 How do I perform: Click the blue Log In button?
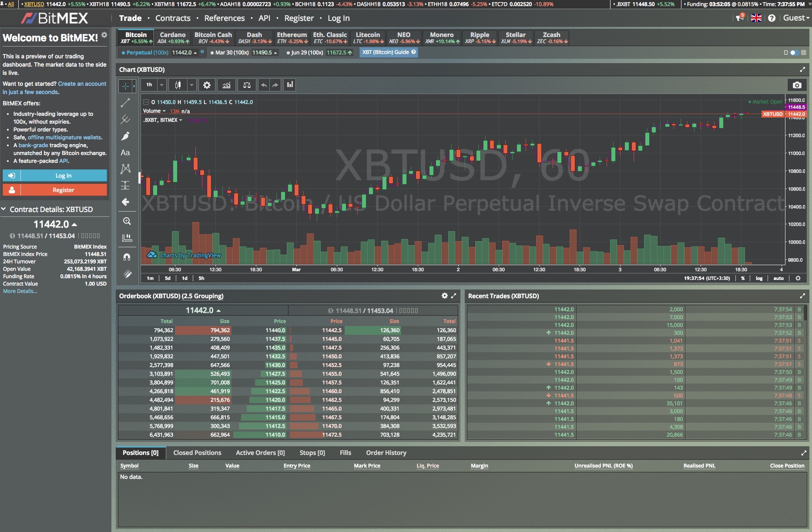(x=55, y=175)
